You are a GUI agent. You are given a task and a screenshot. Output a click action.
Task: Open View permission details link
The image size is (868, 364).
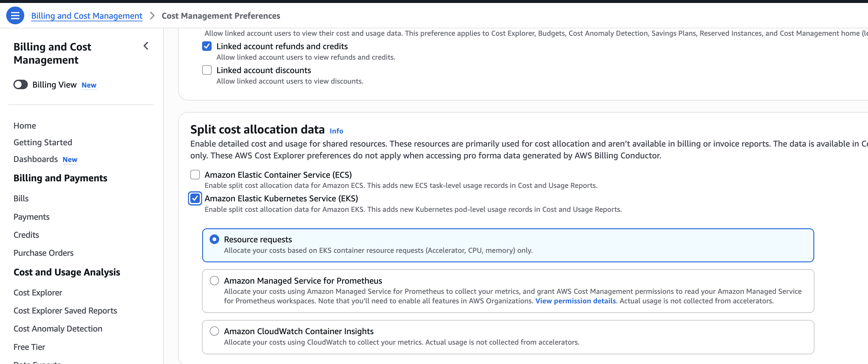pyautogui.click(x=575, y=301)
